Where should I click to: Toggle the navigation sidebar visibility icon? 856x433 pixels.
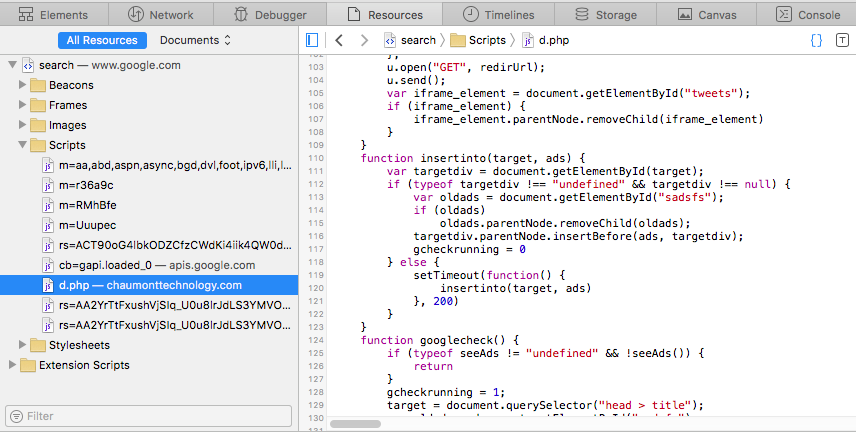312,40
